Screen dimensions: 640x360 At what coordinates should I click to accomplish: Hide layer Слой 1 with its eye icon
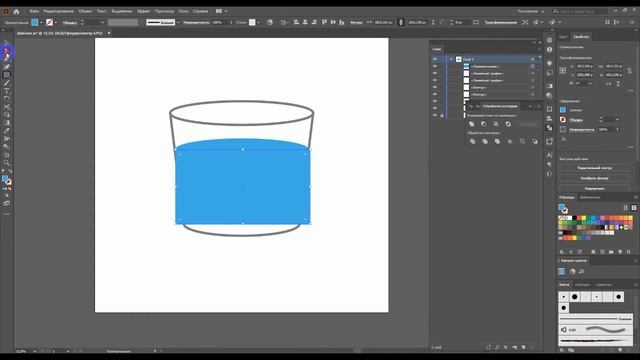point(435,59)
